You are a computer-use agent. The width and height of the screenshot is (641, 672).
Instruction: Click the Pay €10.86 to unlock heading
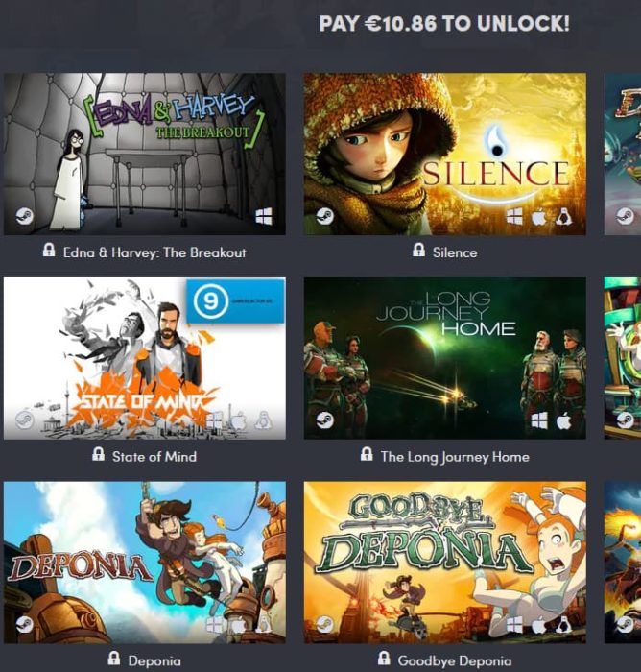coord(444,23)
